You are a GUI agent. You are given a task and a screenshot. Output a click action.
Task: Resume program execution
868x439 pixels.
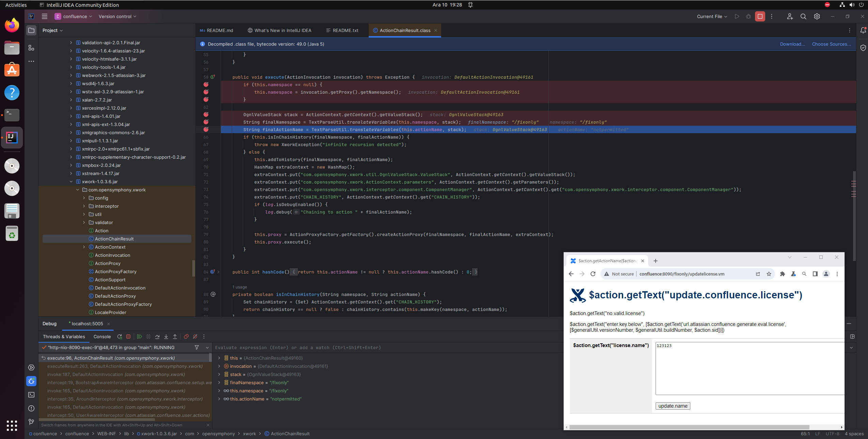coord(140,336)
